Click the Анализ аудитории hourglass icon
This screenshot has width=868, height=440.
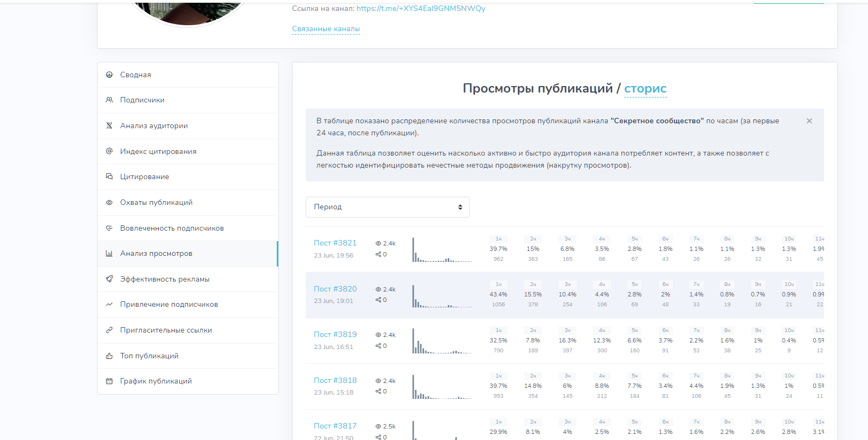109,125
